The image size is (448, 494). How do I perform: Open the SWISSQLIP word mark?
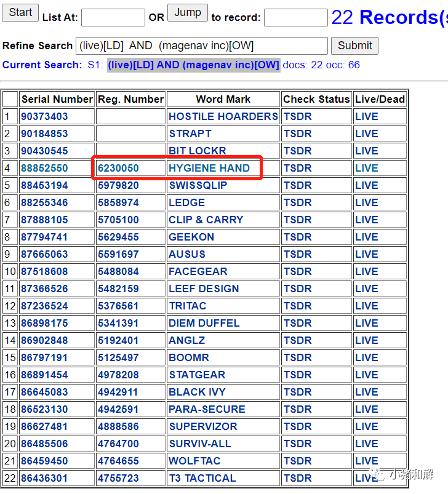pyautogui.click(x=198, y=185)
